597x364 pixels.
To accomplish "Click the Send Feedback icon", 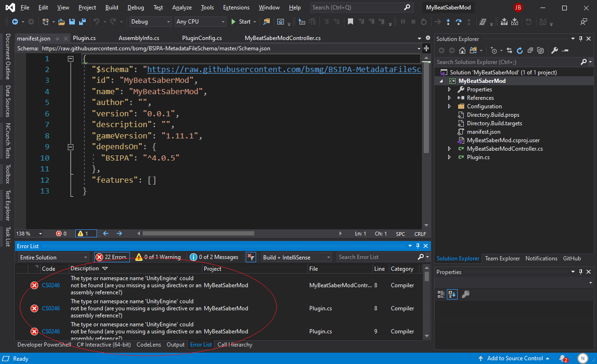I will click(x=584, y=22).
